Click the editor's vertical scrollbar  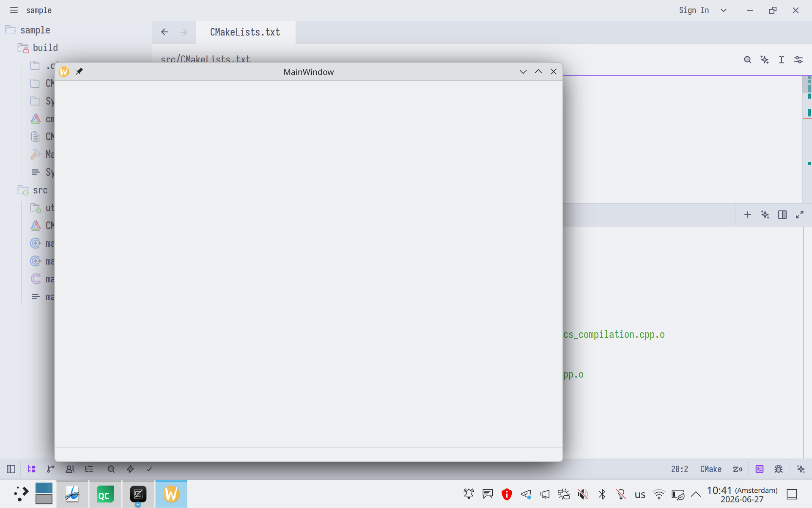click(807, 140)
